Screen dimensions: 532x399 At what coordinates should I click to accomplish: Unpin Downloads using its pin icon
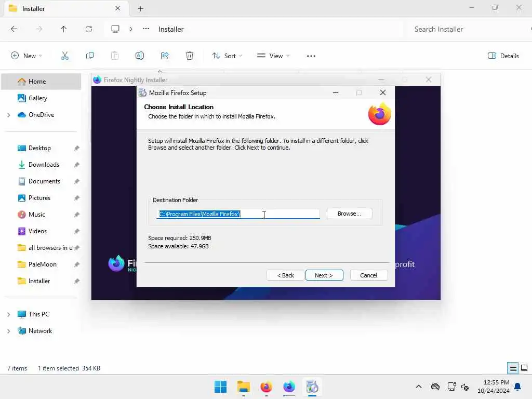click(77, 165)
